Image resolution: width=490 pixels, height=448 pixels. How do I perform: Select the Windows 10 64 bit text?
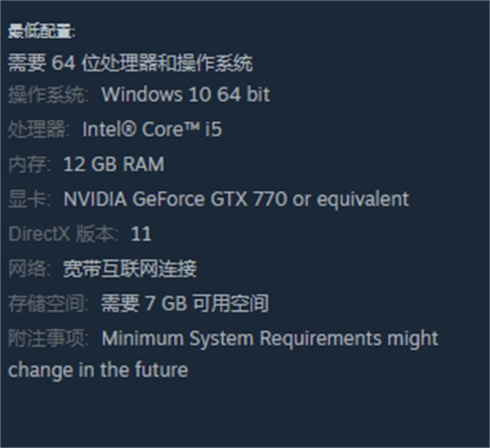point(185,95)
